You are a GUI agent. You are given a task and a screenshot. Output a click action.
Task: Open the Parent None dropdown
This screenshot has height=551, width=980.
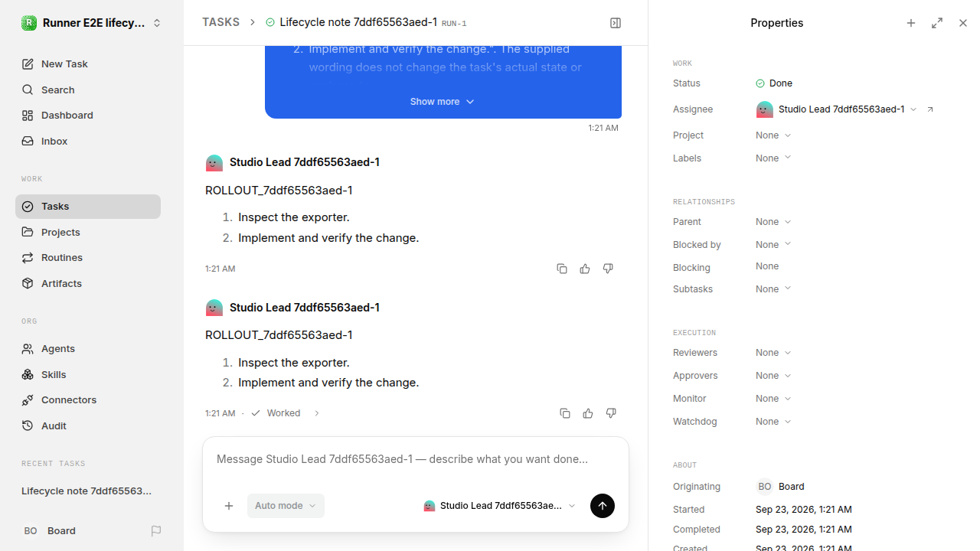pyautogui.click(x=773, y=222)
